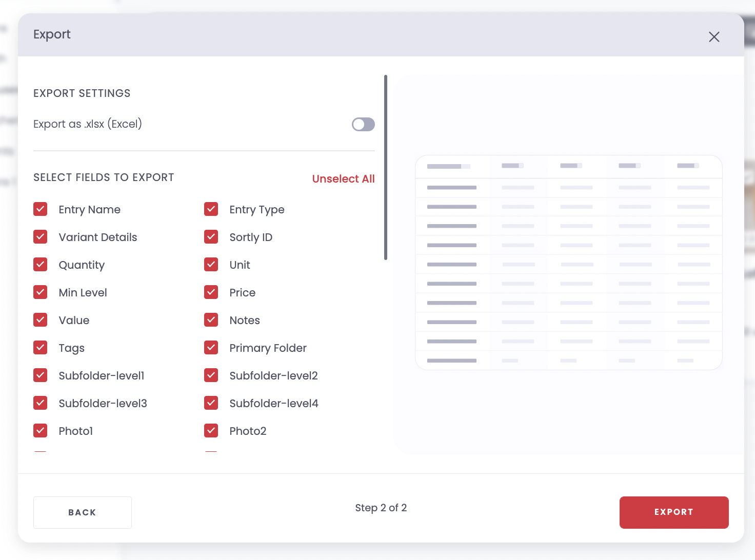755x560 pixels.
Task: Uncheck the Entry Name field
Action: click(41, 209)
